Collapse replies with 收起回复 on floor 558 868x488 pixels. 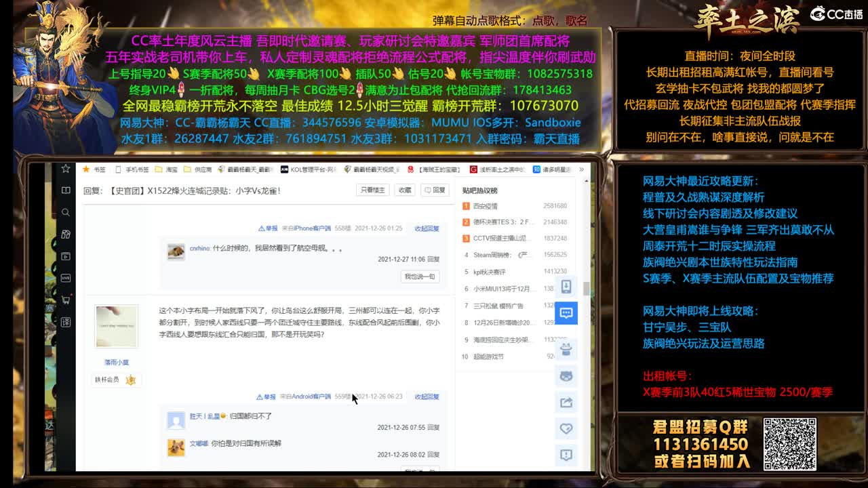click(427, 228)
